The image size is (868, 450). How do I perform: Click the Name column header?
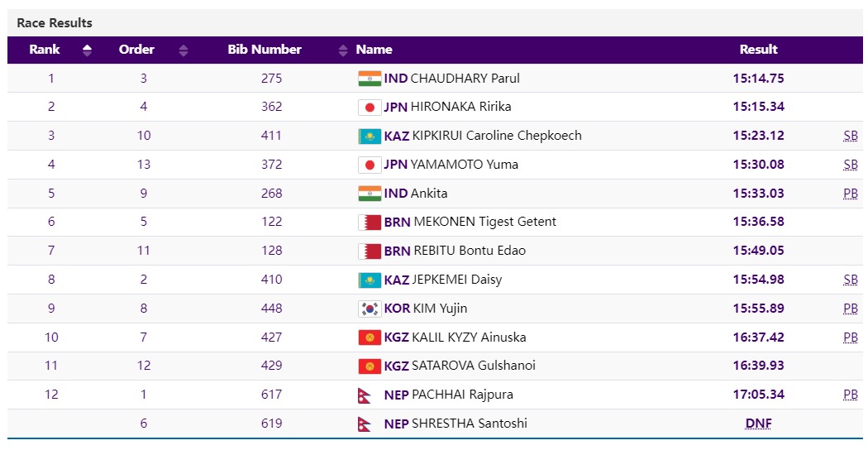point(374,50)
